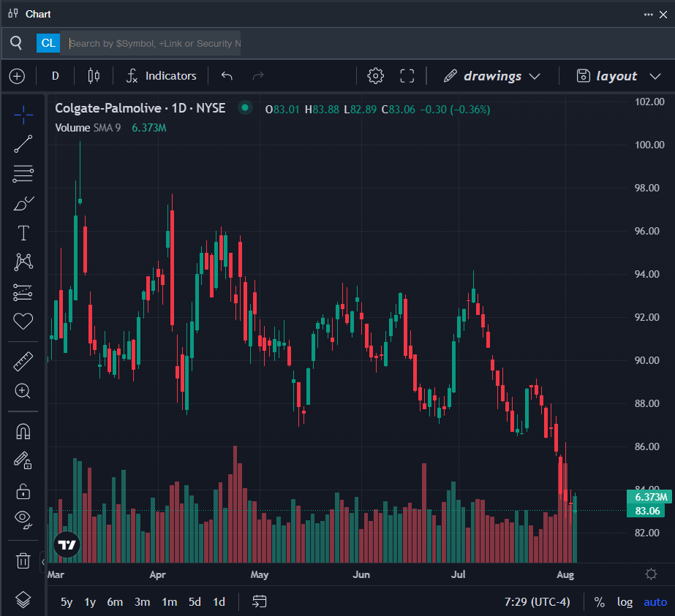This screenshot has height=616, width=675.
Task: Select the trend line drawing tool
Action: coord(23,144)
